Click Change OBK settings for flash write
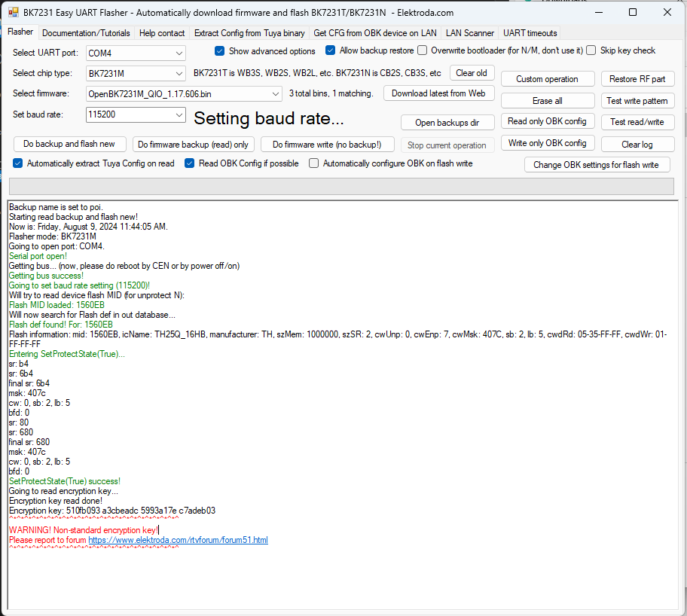The width and height of the screenshot is (687, 616). click(x=597, y=165)
